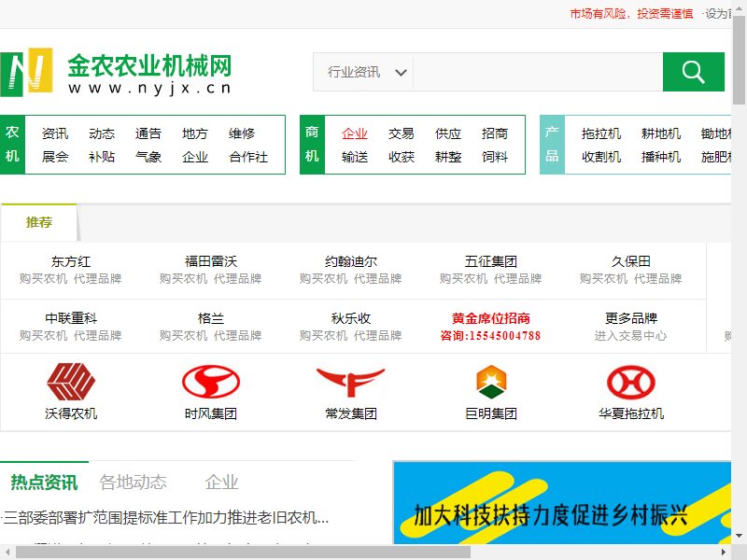747x560 pixels.
Task: Open the 三部委部署扩范围提标准 news headline
Action: [x=166, y=517]
